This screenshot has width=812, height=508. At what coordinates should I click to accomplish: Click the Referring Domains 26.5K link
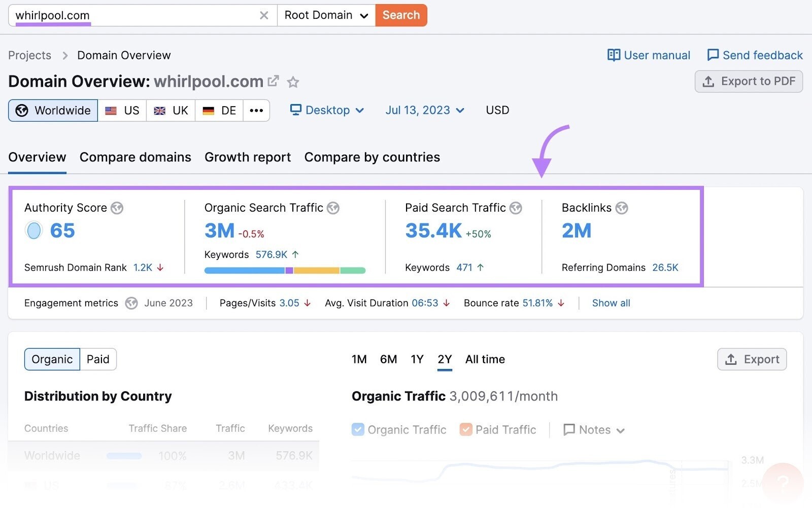(665, 267)
